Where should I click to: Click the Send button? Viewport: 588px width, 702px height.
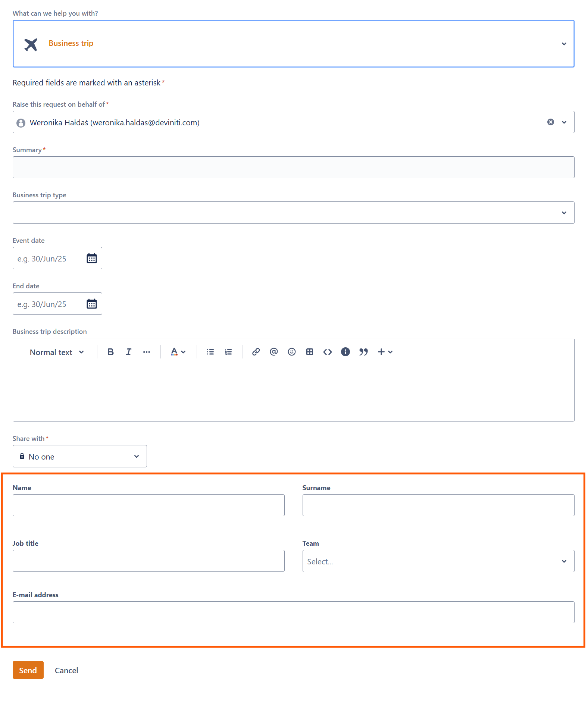[x=28, y=670]
